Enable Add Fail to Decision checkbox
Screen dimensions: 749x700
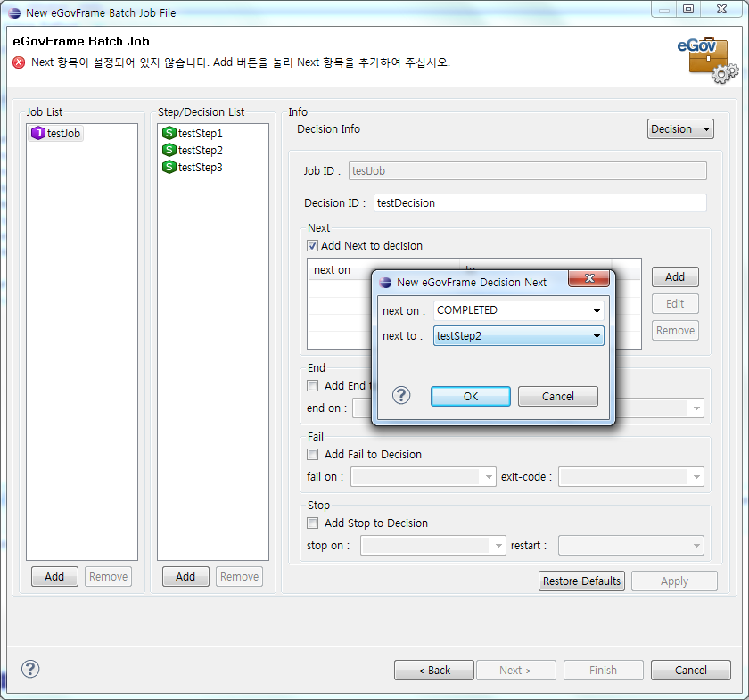[312, 454]
